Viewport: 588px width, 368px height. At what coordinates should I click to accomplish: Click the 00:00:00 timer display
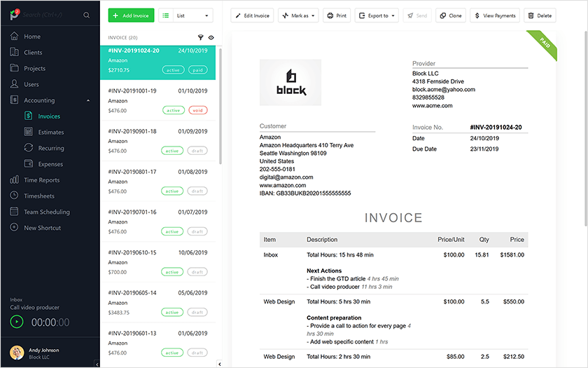(x=50, y=322)
